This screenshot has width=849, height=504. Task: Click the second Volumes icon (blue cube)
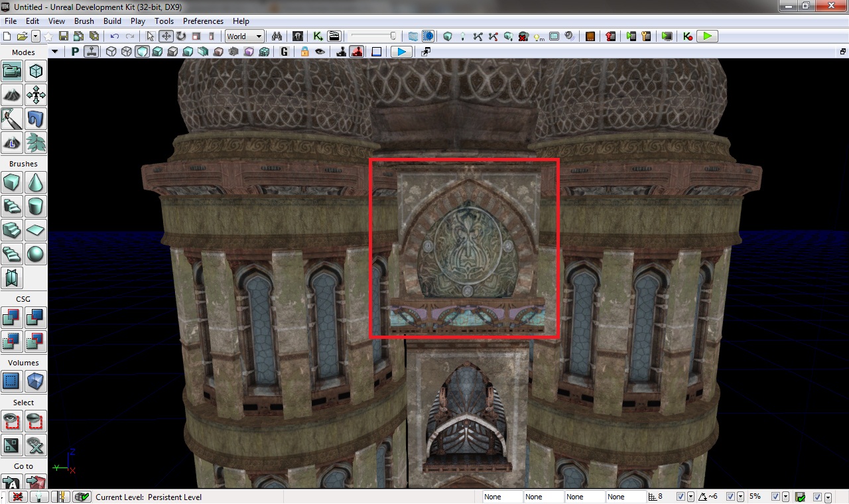click(36, 381)
